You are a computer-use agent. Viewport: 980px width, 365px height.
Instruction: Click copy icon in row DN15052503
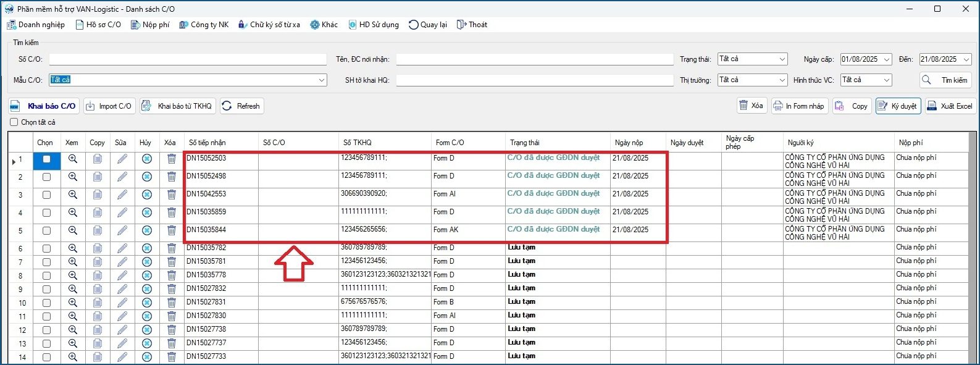pyautogui.click(x=98, y=159)
